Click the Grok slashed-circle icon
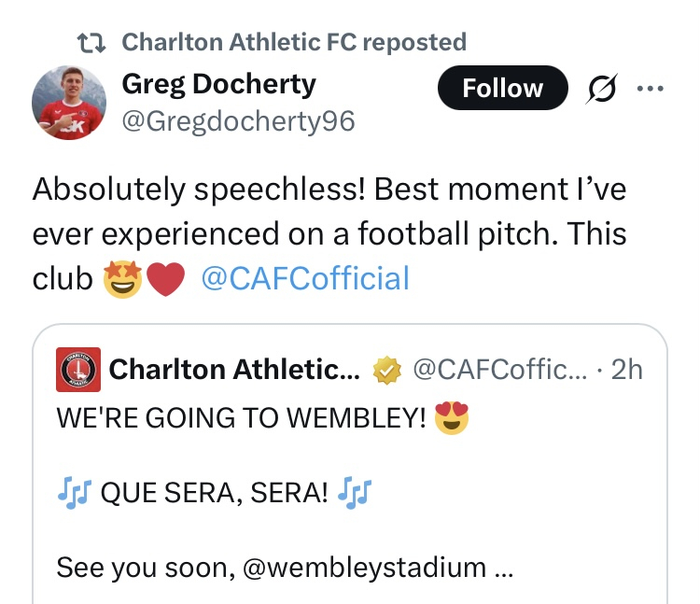This screenshot has width=700, height=604. (x=601, y=89)
